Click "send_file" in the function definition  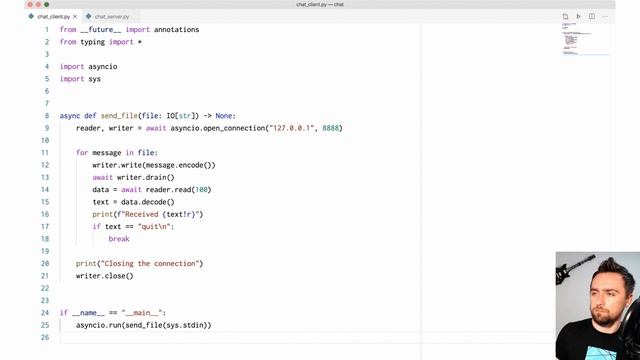(x=119, y=116)
